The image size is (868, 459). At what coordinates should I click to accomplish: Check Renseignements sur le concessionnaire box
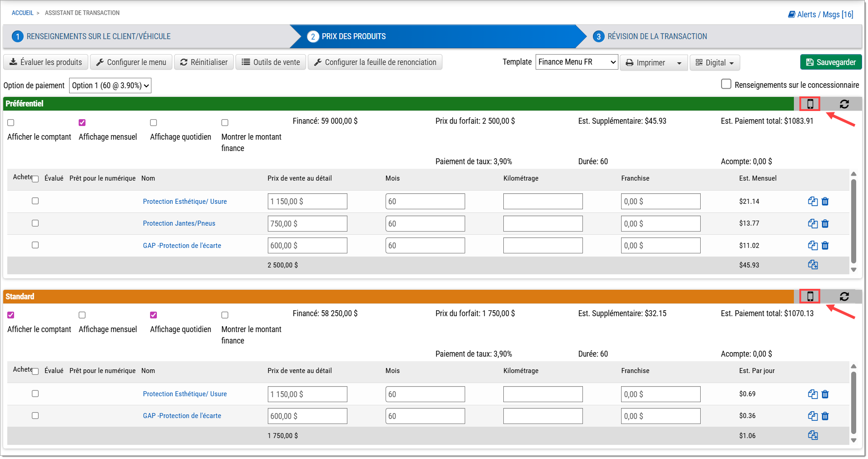coord(726,84)
